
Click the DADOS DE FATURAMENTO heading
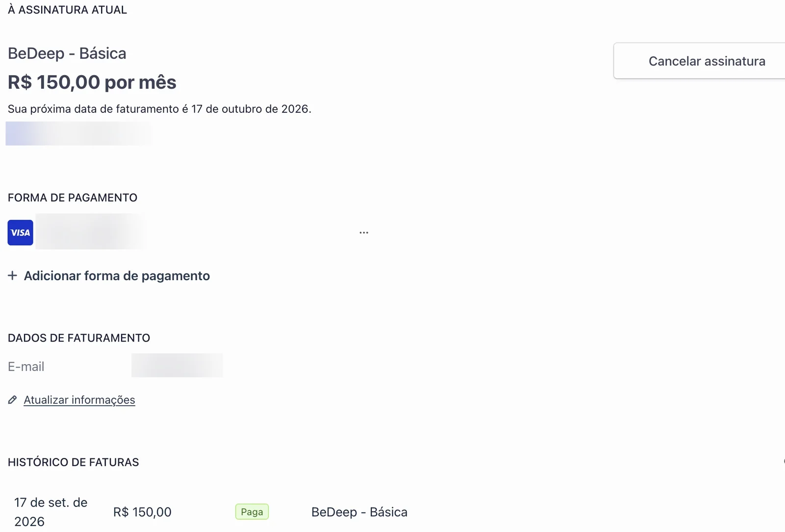point(79,338)
